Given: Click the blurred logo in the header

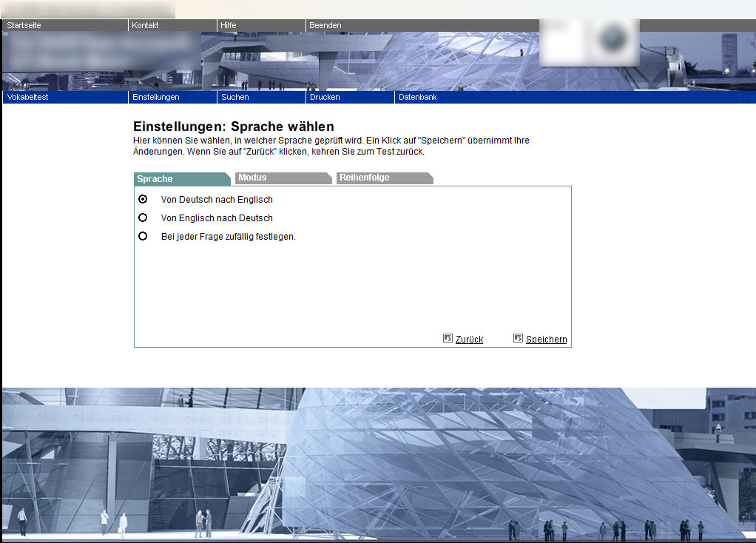Looking at the screenshot, I should point(589,42).
